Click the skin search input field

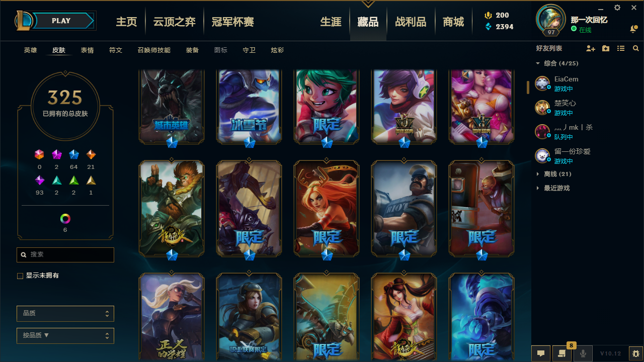point(65,255)
